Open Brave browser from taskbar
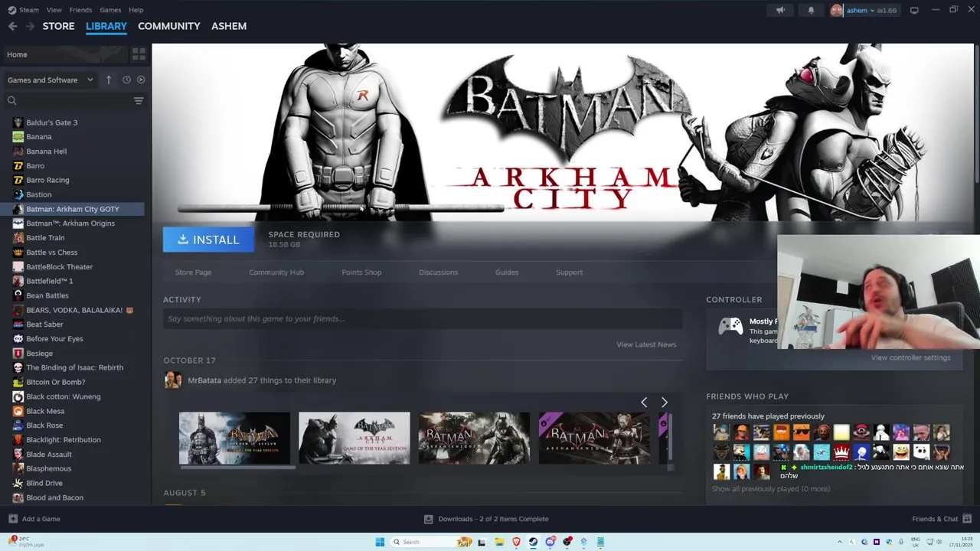The image size is (980, 551). tap(516, 542)
